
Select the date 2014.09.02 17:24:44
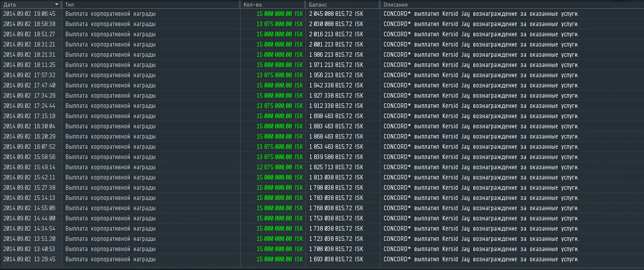click(29, 106)
